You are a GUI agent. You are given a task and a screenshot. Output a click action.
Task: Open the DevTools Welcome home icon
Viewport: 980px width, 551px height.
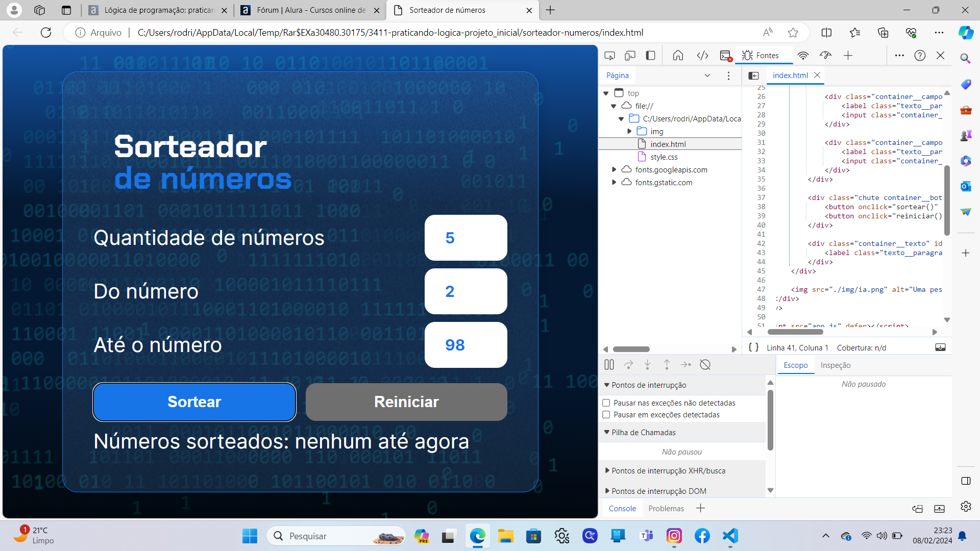(x=678, y=56)
